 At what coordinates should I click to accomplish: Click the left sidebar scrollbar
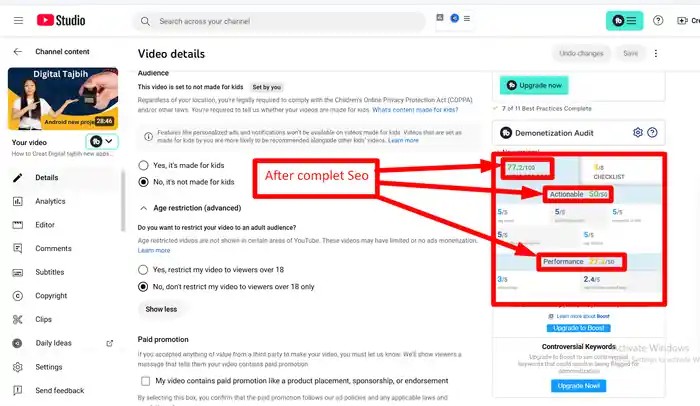tap(123, 200)
